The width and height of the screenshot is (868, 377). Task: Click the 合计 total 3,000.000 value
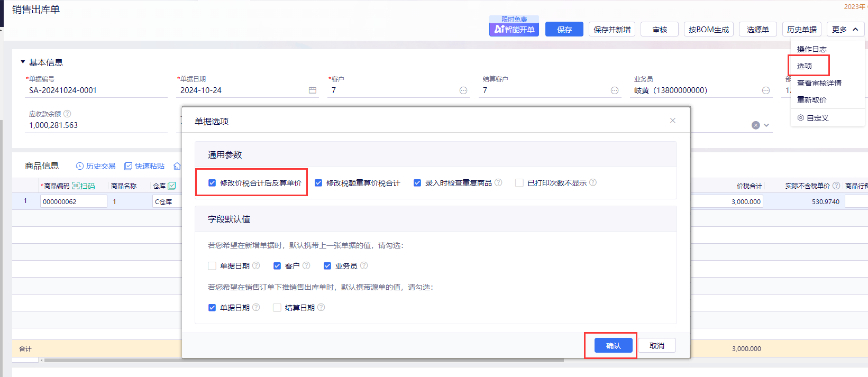click(x=746, y=348)
